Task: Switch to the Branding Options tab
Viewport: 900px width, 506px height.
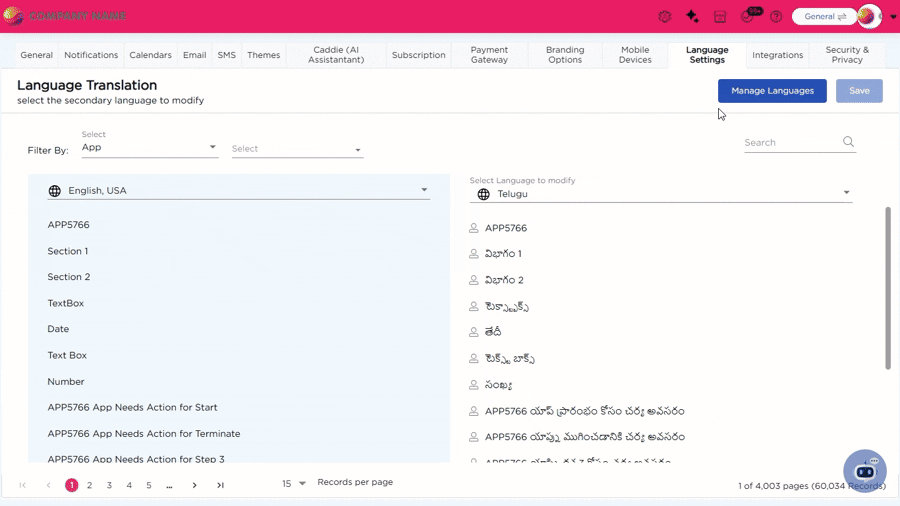Action: 565,55
